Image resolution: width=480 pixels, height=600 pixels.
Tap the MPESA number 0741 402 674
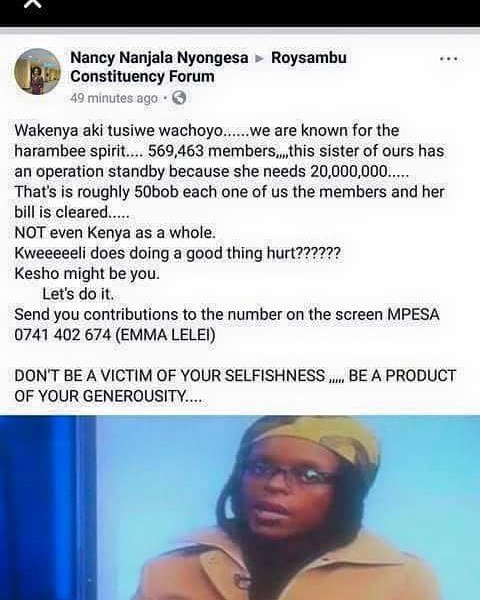[x=63, y=335]
